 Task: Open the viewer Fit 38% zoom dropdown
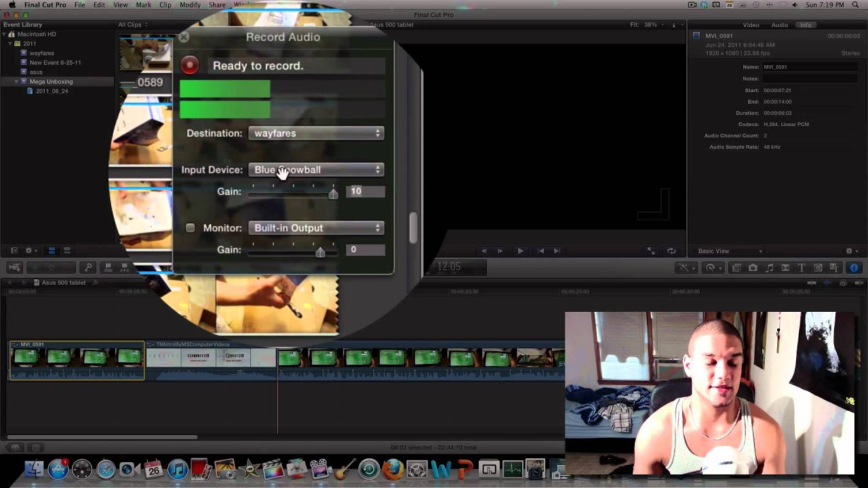coord(652,25)
